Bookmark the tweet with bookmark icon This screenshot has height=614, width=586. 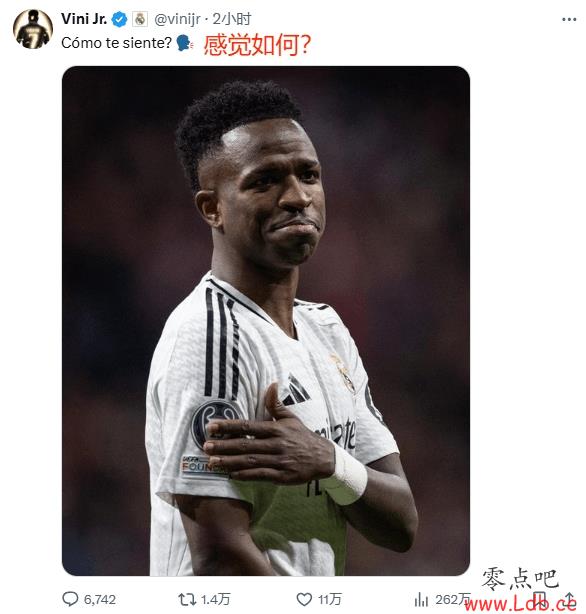tap(539, 599)
